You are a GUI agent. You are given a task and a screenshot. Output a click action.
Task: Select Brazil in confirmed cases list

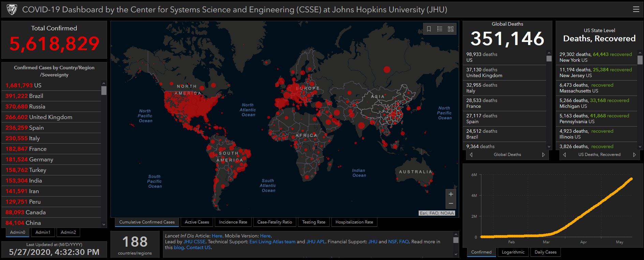pos(51,96)
